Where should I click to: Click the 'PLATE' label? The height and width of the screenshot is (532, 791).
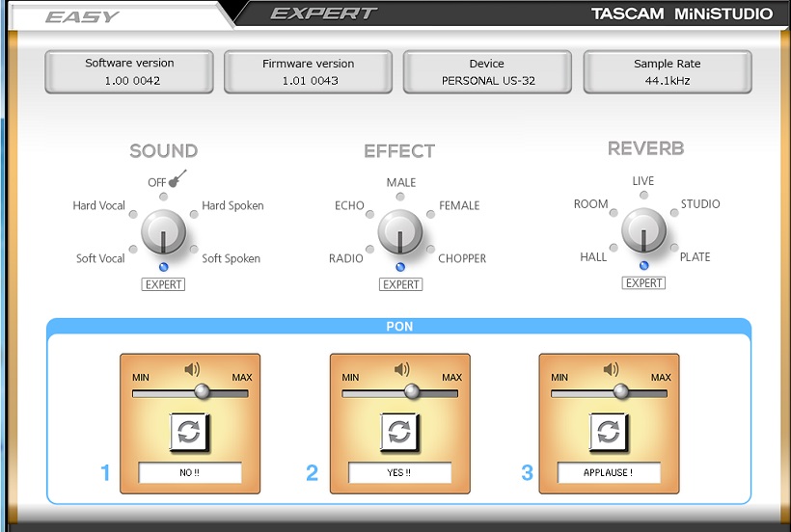pos(696,257)
